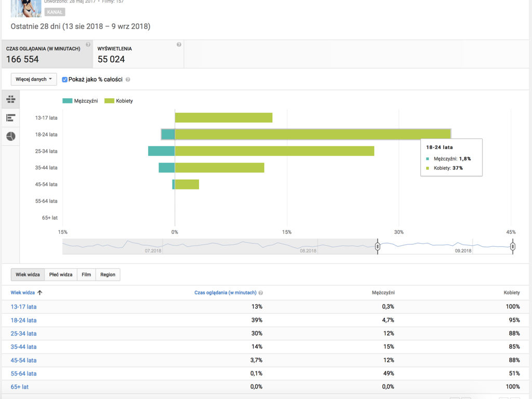Switch to the Wiek widza tab
The image size is (532, 399).
click(x=28, y=274)
